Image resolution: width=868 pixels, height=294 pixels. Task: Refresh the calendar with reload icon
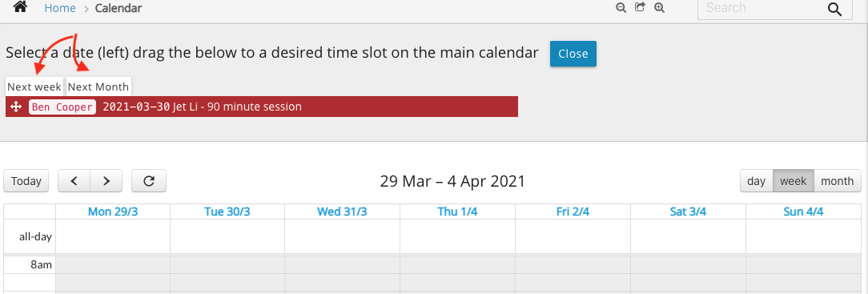click(x=149, y=181)
